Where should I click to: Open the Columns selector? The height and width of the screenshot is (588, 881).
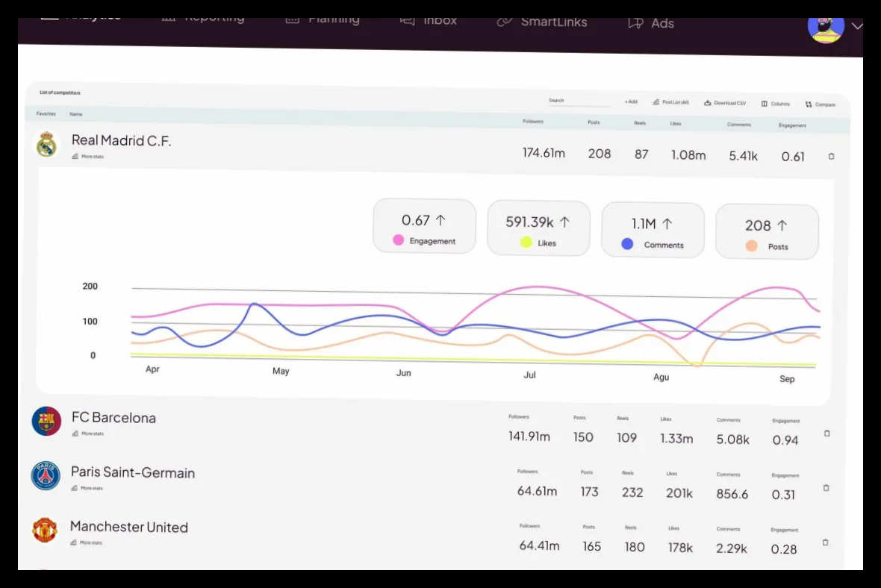(776, 104)
